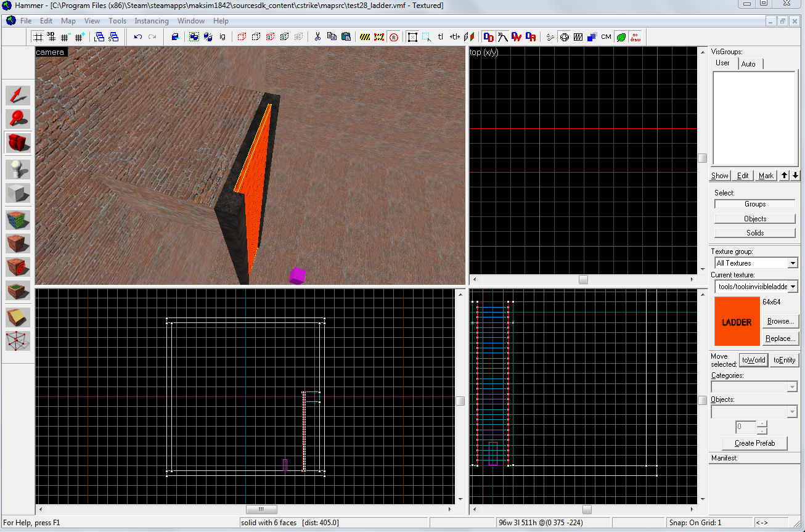Viewport: 805px width, 532px height.
Task: Toggle the 3D grid display
Action: [x=52, y=37]
